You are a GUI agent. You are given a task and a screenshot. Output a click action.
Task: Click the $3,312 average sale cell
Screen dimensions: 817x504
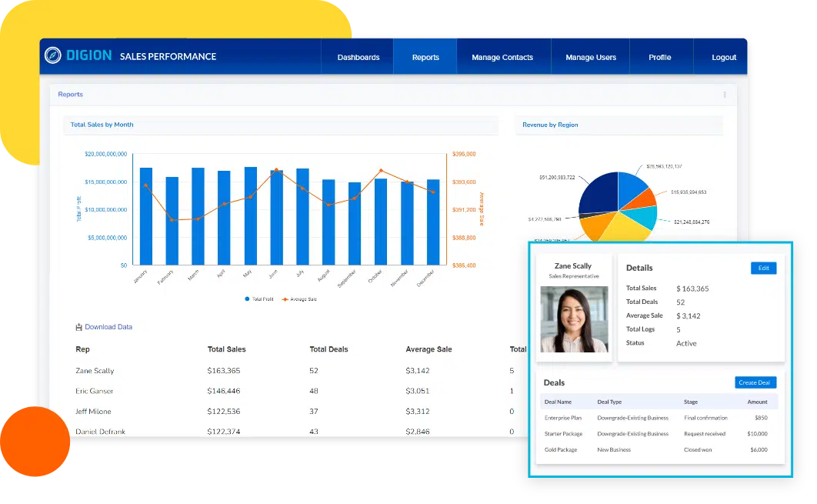(x=418, y=411)
